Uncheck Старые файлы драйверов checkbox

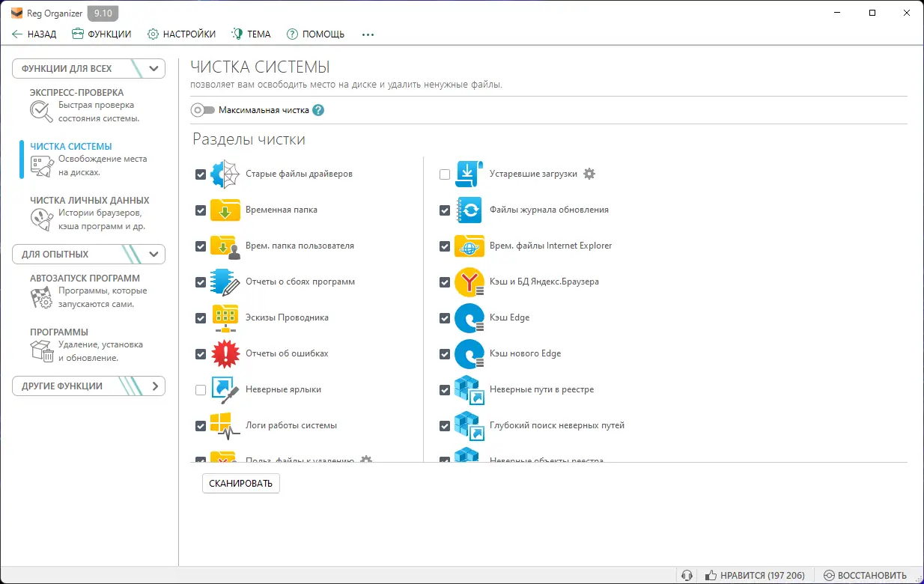[201, 174]
